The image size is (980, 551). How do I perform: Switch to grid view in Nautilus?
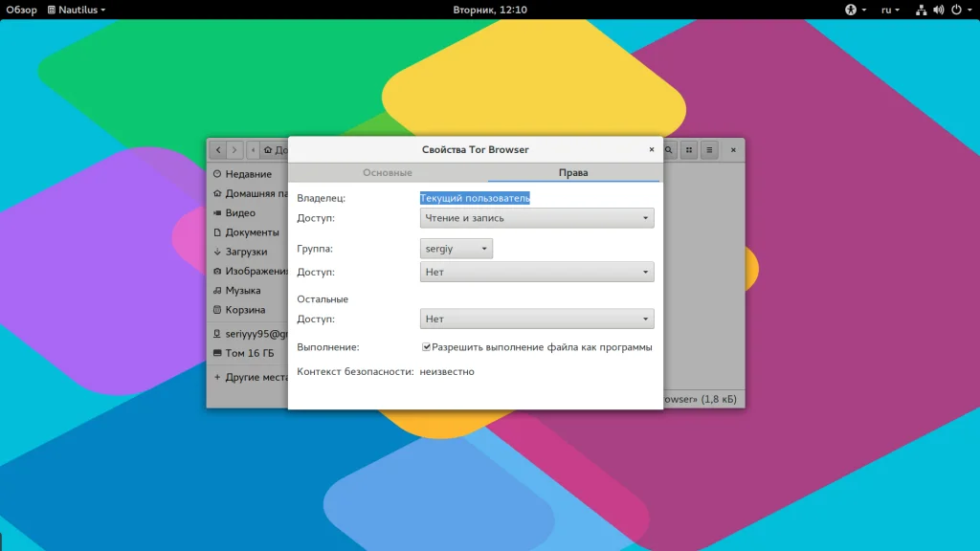coord(689,150)
